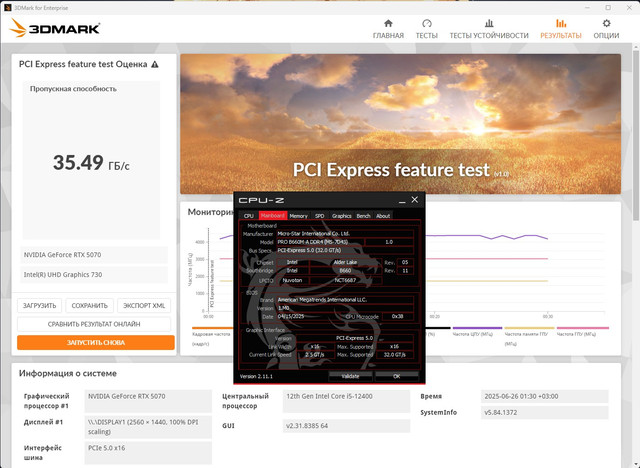Click the DISPLAY1 2560 × 1440 value
The image size is (640, 468).
(x=148, y=427)
